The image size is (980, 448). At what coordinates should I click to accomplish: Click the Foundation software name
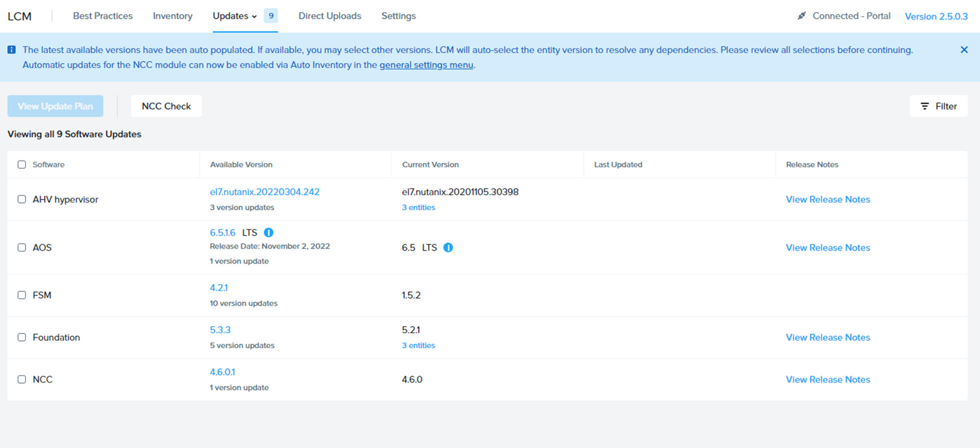click(56, 337)
